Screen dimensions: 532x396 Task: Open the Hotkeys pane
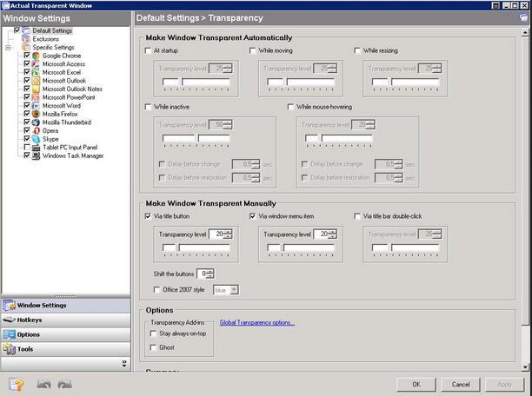66,320
